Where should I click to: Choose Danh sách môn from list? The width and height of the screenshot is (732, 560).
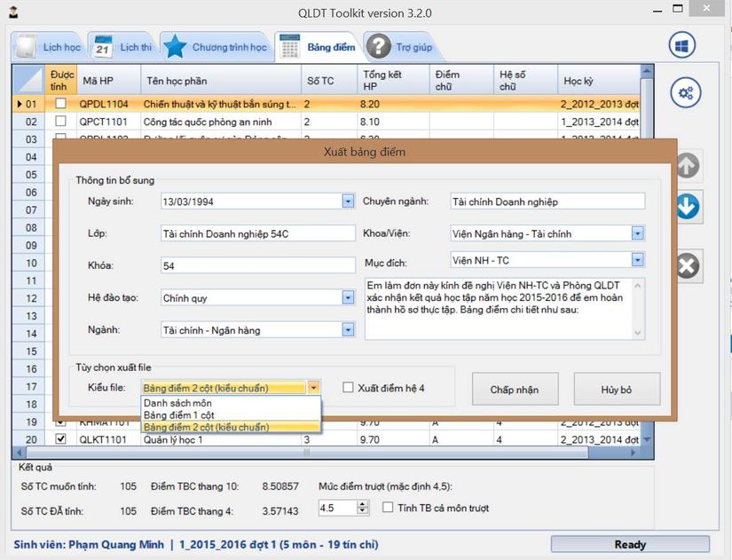tap(177, 404)
